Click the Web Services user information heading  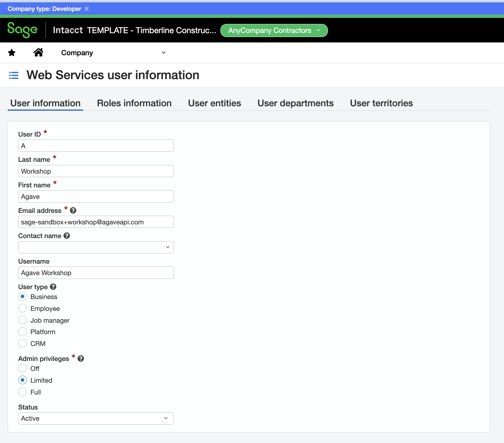coord(113,75)
